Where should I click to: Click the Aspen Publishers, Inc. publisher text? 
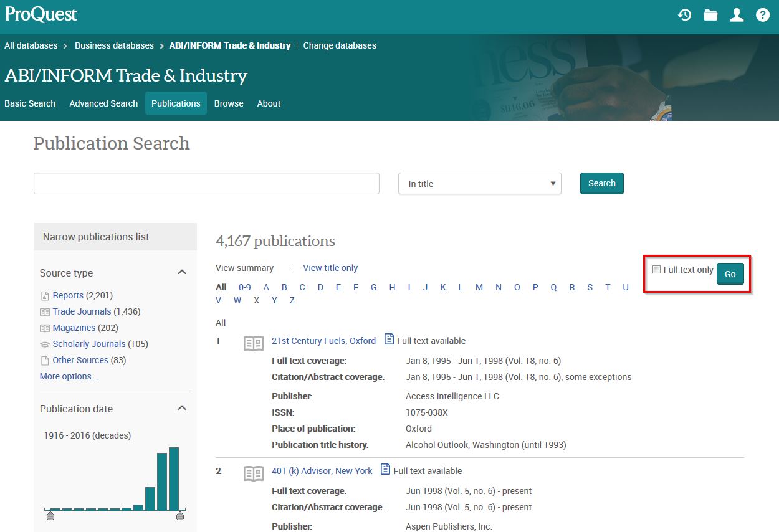449,526
